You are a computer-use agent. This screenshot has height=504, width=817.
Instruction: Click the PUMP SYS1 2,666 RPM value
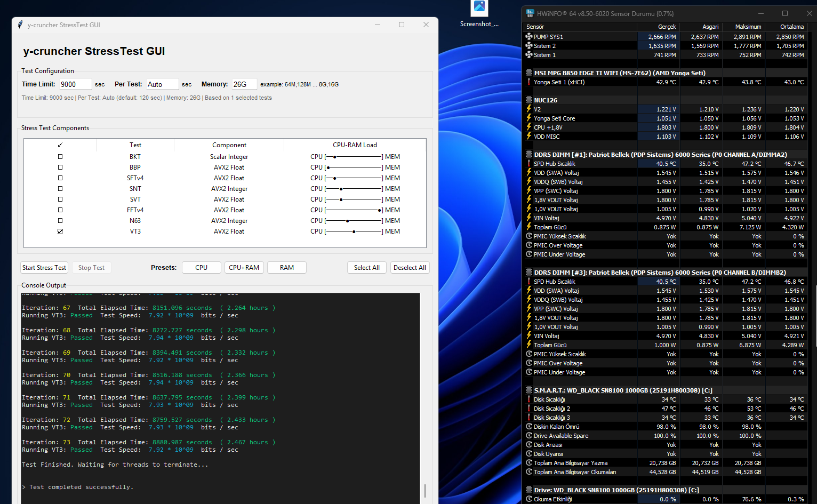click(662, 37)
